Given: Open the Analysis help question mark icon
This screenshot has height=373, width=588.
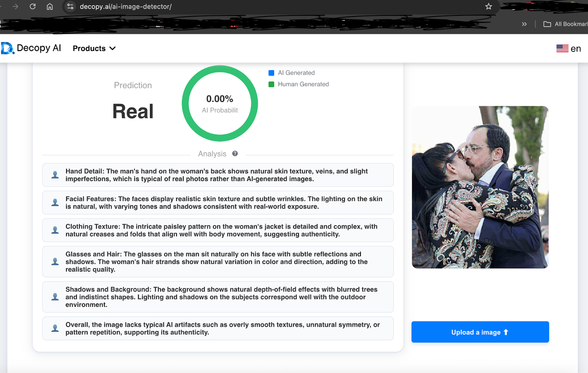Looking at the screenshot, I should (235, 154).
